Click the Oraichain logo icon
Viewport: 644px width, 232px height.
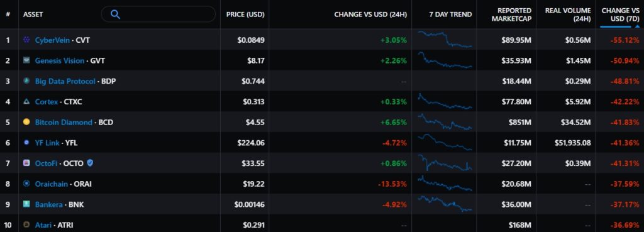click(26, 184)
